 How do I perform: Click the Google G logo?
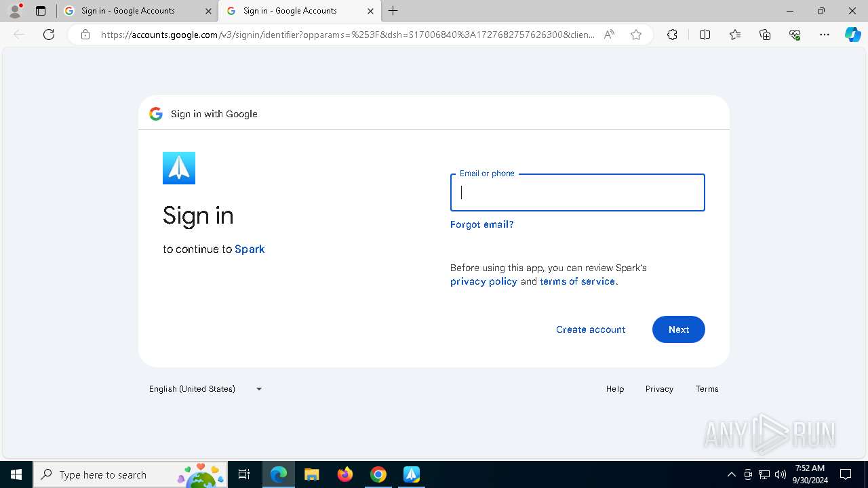(156, 114)
